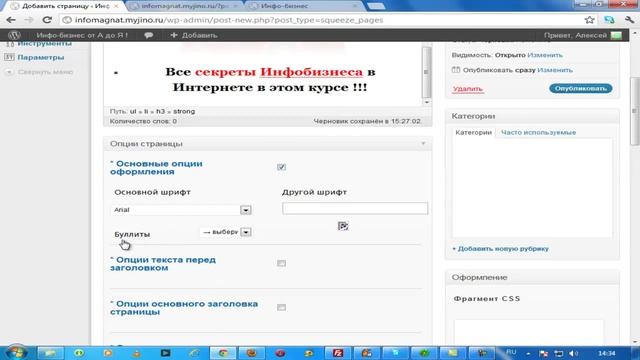Reload the page with refresh icon
Image resolution: width=640 pixels, height=360 pixels.
pyautogui.click(x=47, y=20)
